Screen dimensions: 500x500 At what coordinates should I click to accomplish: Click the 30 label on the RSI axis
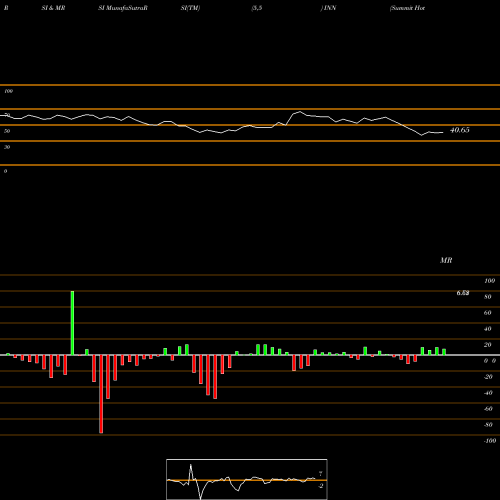(x=7, y=147)
